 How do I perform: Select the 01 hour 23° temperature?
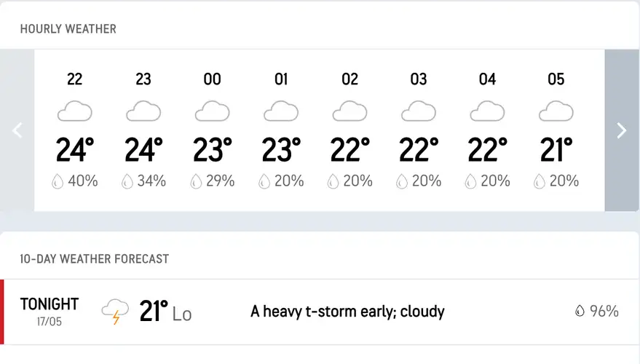(x=281, y=150)
